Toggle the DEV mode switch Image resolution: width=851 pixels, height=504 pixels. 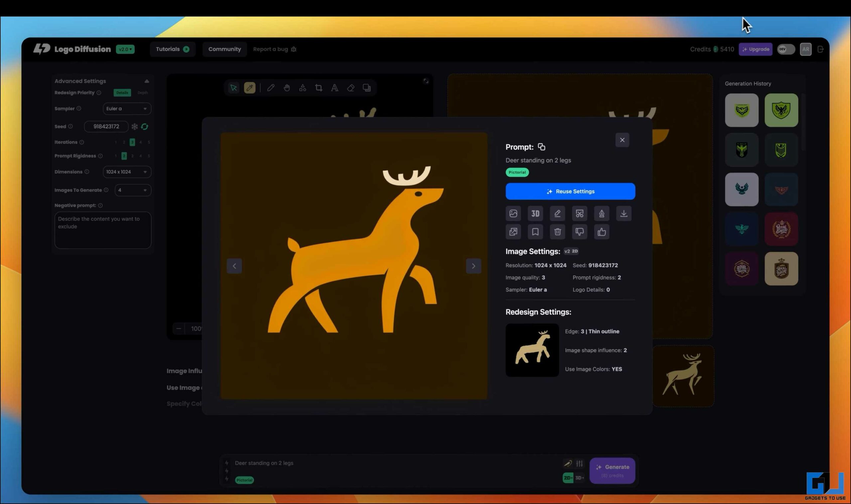[786, 49]
